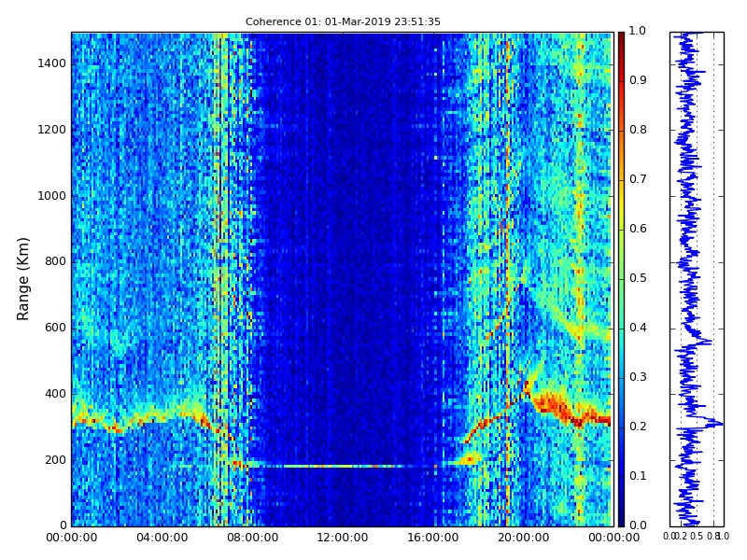Click the 0.4 label on the colorbar
This screenshot has height=560, width=747.
(638, 329)
